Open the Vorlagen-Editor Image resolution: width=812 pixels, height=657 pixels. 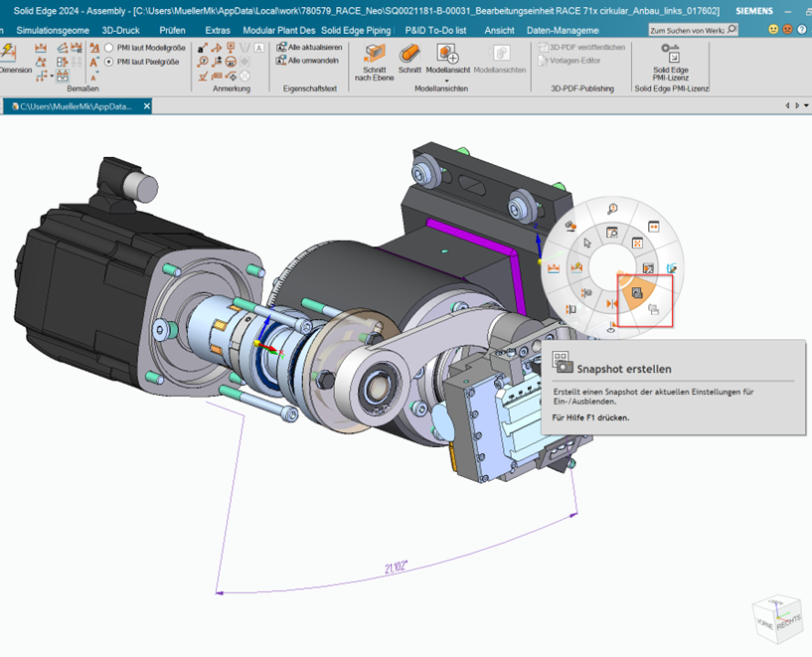[569, 61]
